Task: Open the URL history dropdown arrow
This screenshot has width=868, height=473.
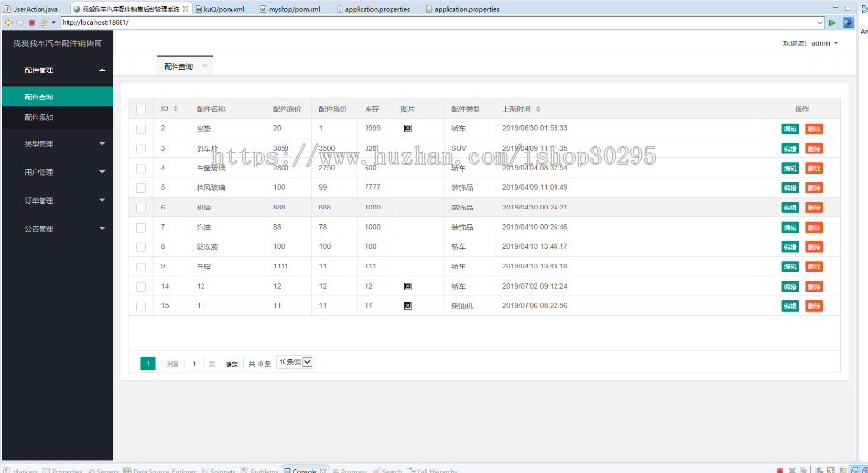Action: pos(819,23)
